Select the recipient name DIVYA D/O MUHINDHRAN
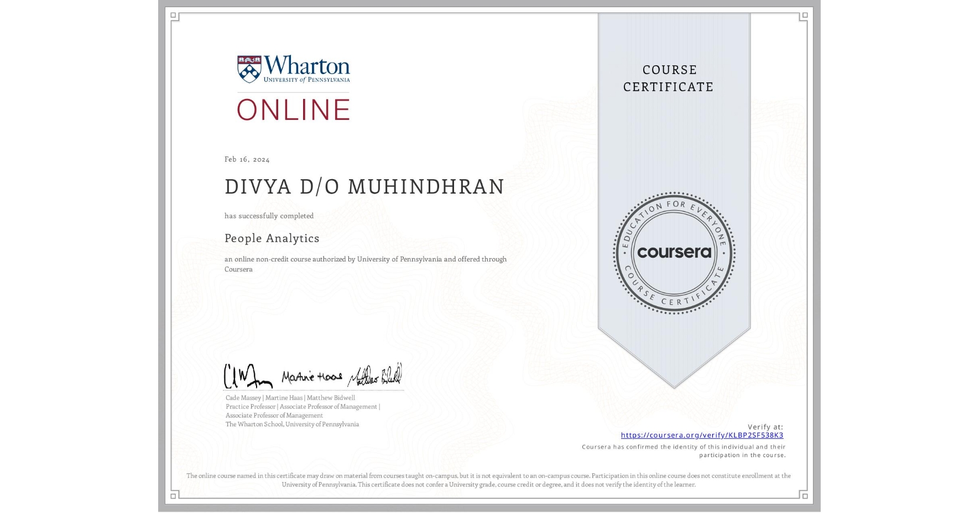This screenshot has width=980, height=513. pyautogui.click(x=364, y=187)
